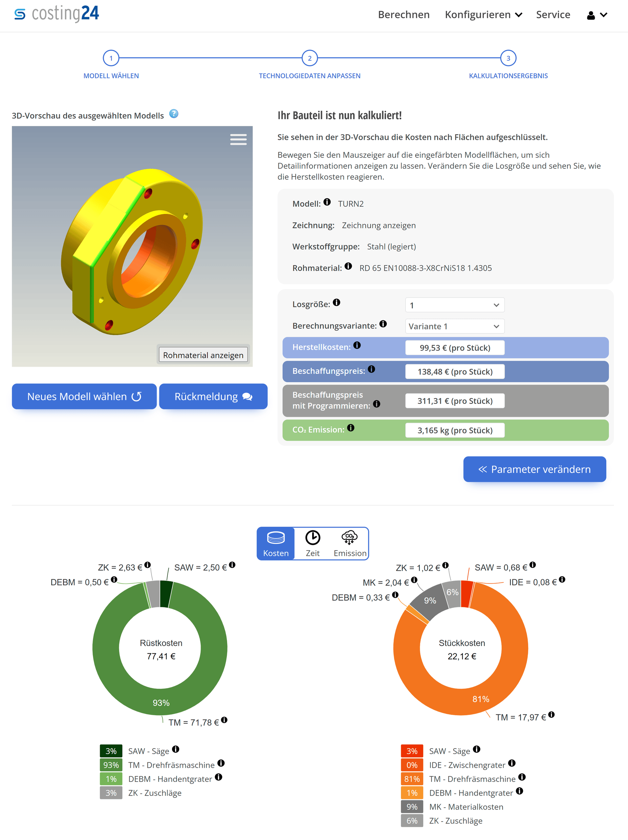Open the hamburger menu in the 3D preview
This screenshot has width=628, height=840.
[x=238, y=140]
